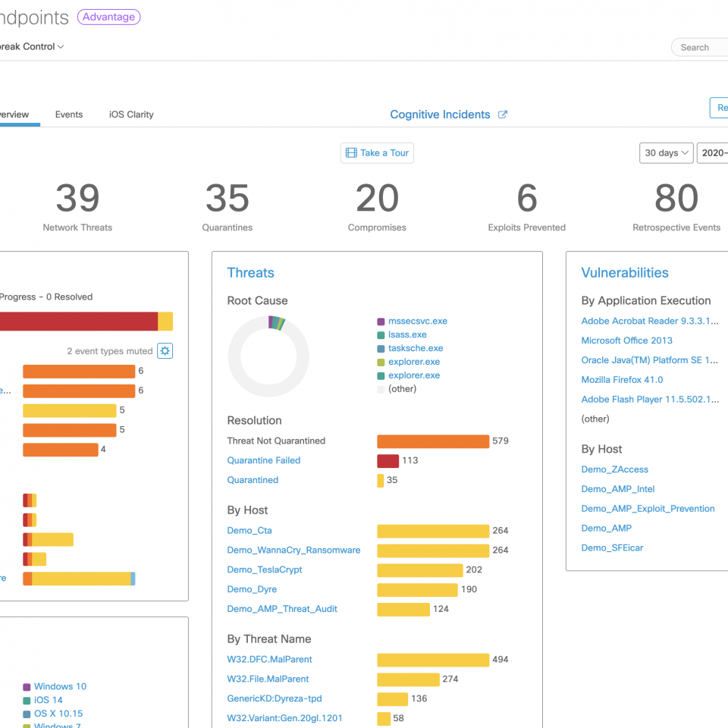Click the Root Cause donut chart

268,356
